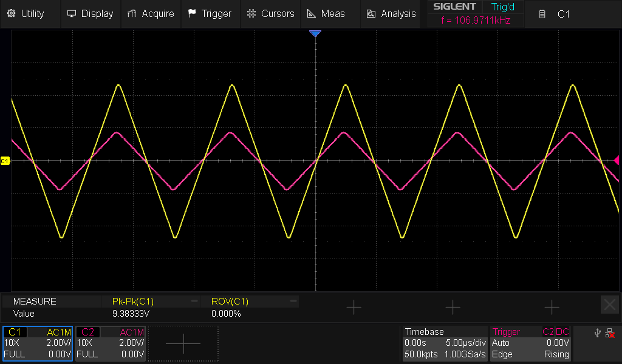Click the 5.00µs/div horizontal scale
This screenshot has height=364, width=622.
tap(466, 343)
